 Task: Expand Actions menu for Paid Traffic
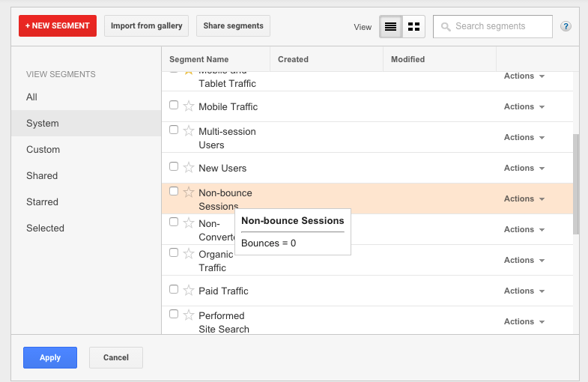[x=524, y=291]
